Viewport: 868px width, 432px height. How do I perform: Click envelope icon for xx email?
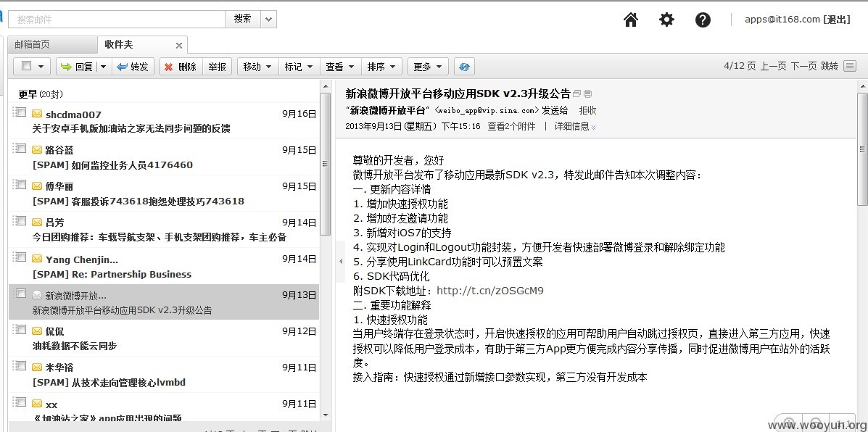point(37,404)
